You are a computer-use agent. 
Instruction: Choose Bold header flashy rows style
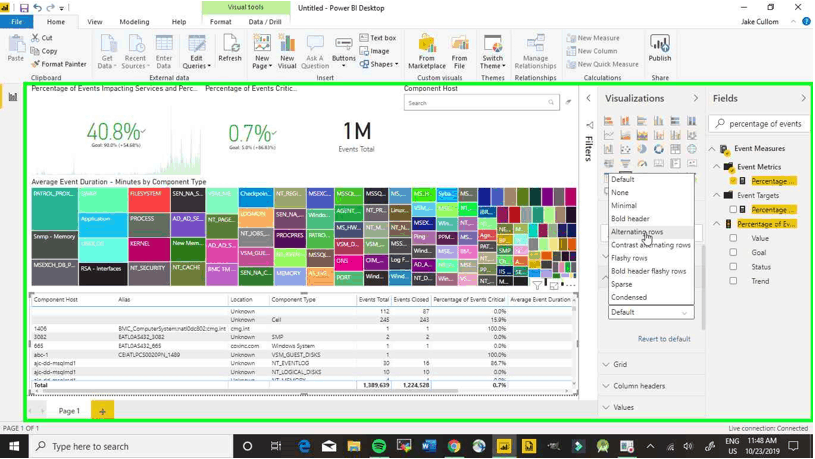point(651,271)
